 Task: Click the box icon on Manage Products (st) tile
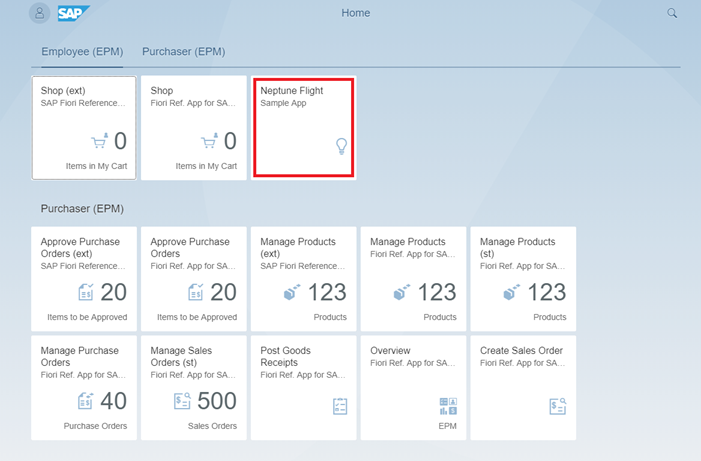click(x=511, y=292)
